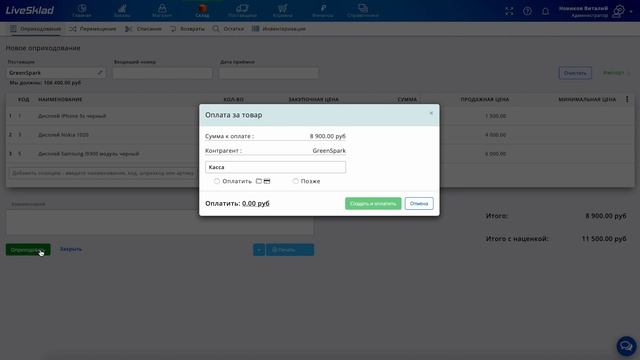The width and height of the screenshot is (640, 360).
Task: Open the GreenSpark supplier field
Action: [x=56, y=73]
